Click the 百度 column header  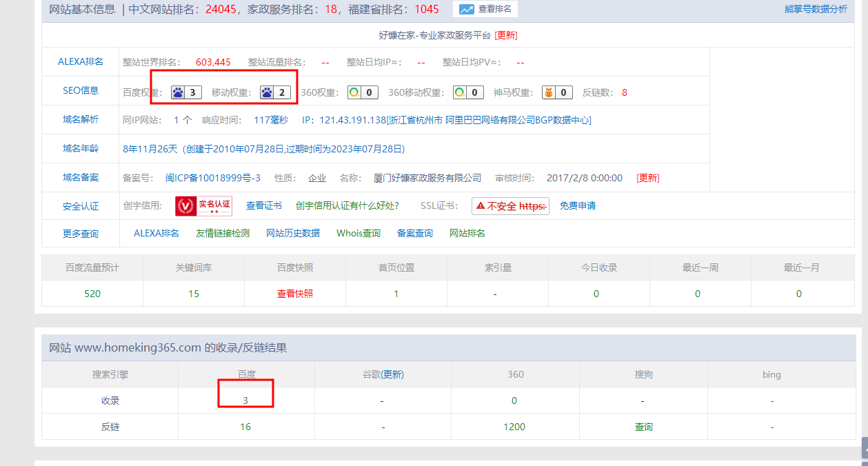(x=247, y=374)
